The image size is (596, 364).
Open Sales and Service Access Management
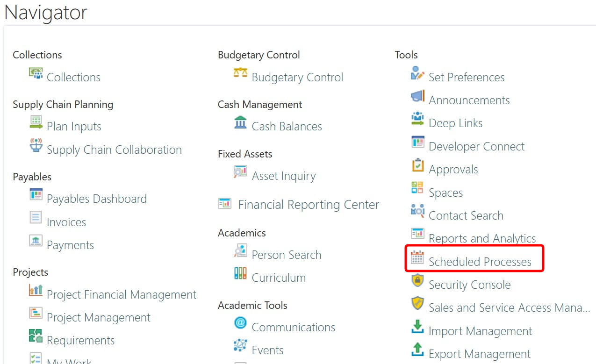click(x=509, y=307)
